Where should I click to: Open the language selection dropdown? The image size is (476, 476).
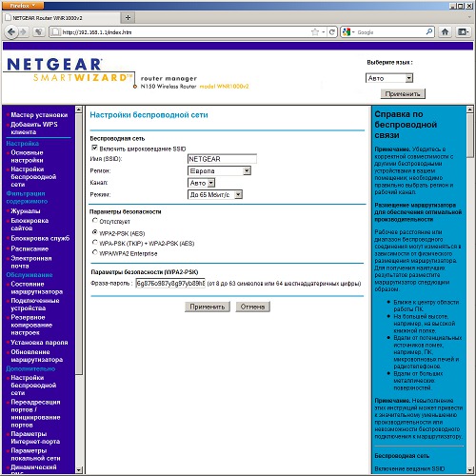point(389,78)
